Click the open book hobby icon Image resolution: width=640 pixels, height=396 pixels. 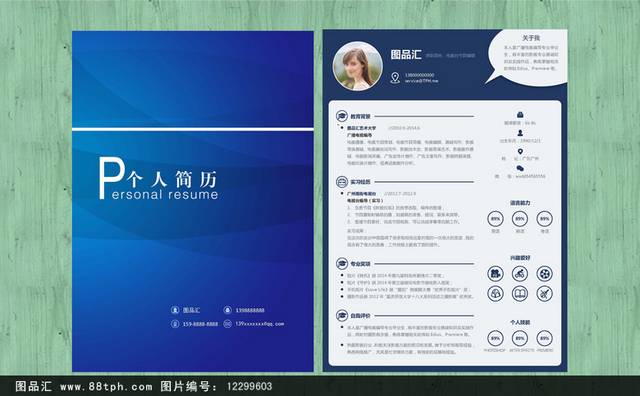pyautogui.click(x=520, y=293)
